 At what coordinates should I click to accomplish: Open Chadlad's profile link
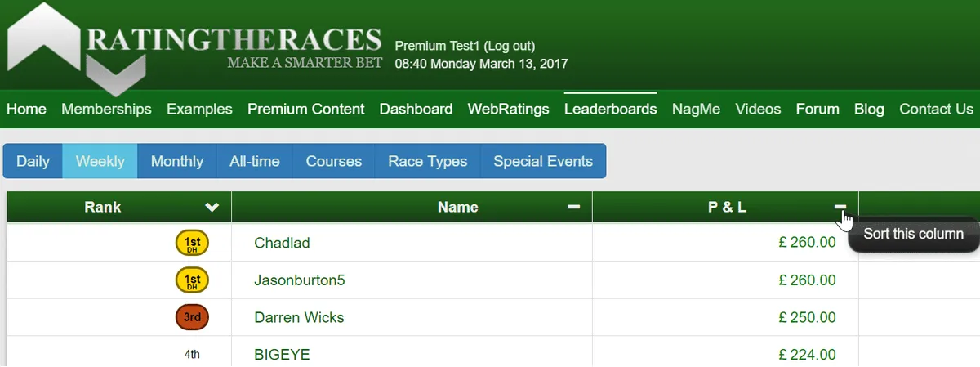tap(282, 243)
